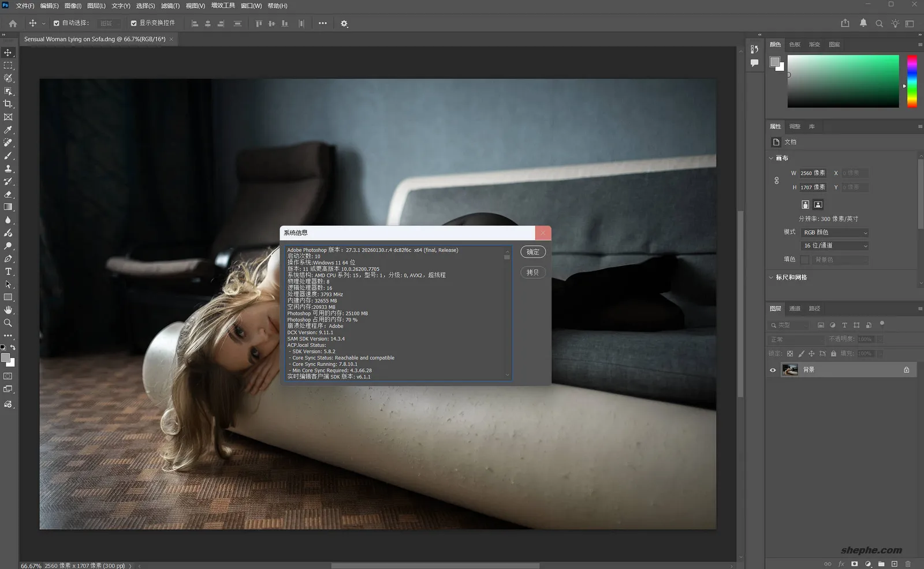Screen dimensions: 924x569
Task: Open the 16 位/通道 bit depth dropdown
Action: click(x=834, y=245)
